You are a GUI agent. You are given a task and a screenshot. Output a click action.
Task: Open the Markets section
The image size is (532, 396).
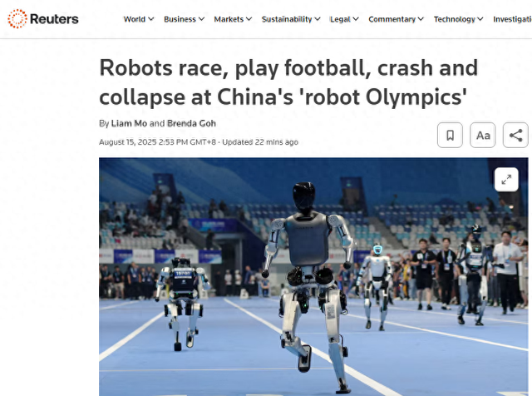[229, 19]
